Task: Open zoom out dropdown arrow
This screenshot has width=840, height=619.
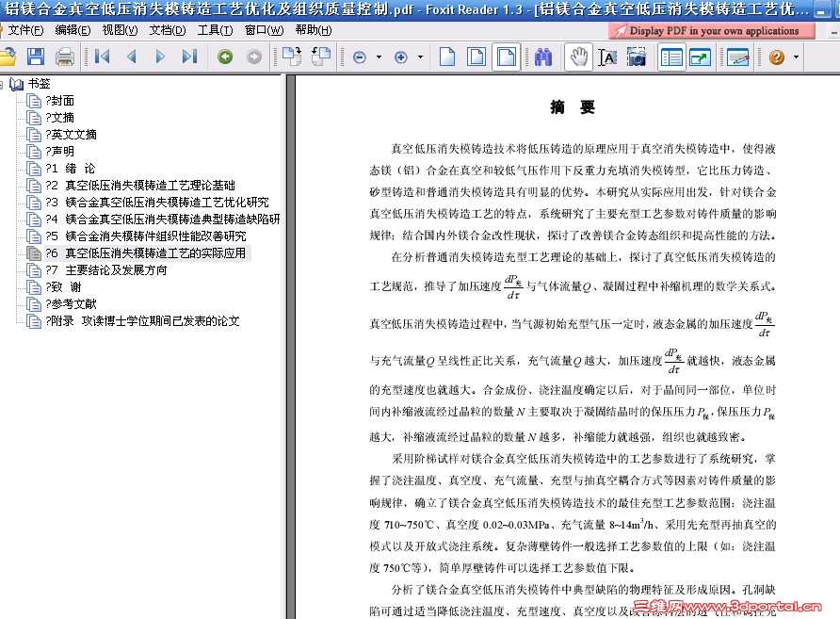Action: 379,57
